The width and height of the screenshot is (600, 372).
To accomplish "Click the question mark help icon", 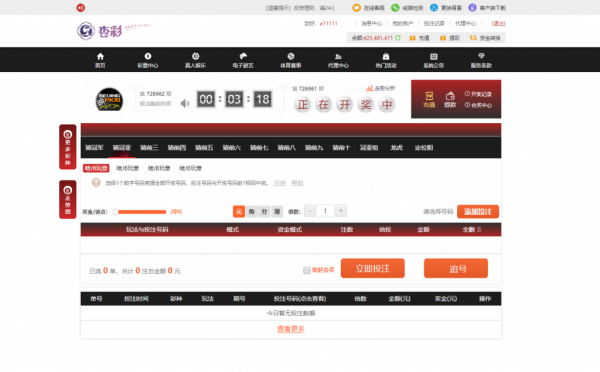I will point(96,183).
